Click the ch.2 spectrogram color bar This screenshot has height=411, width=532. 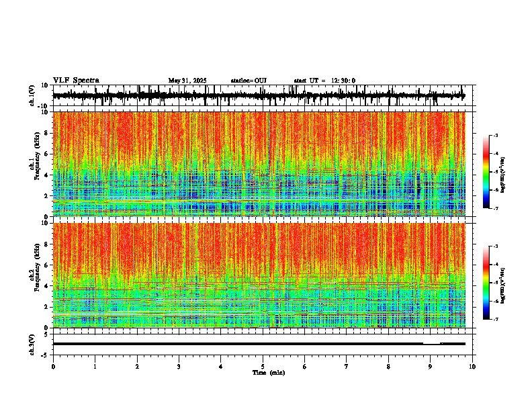[x=486, y=283]
